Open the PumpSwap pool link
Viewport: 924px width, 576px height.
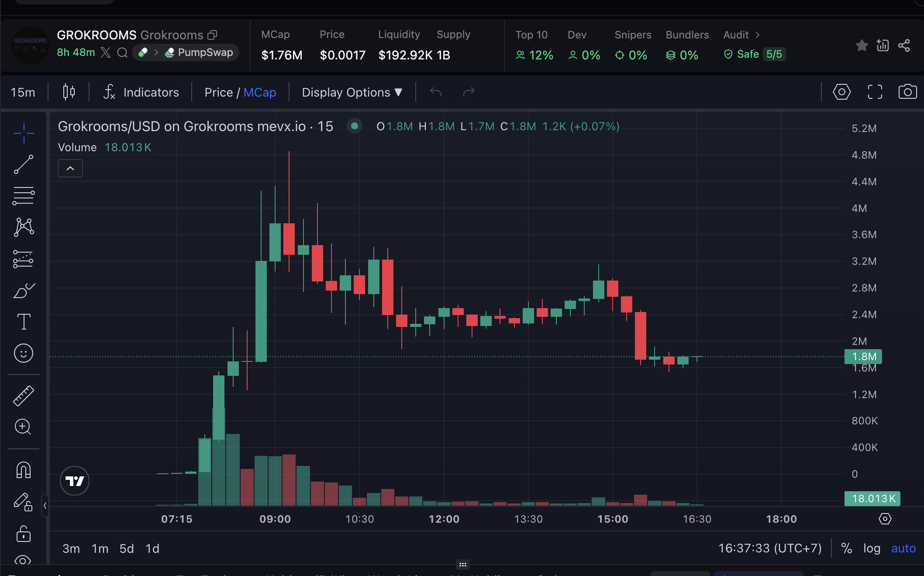[199, 52]
